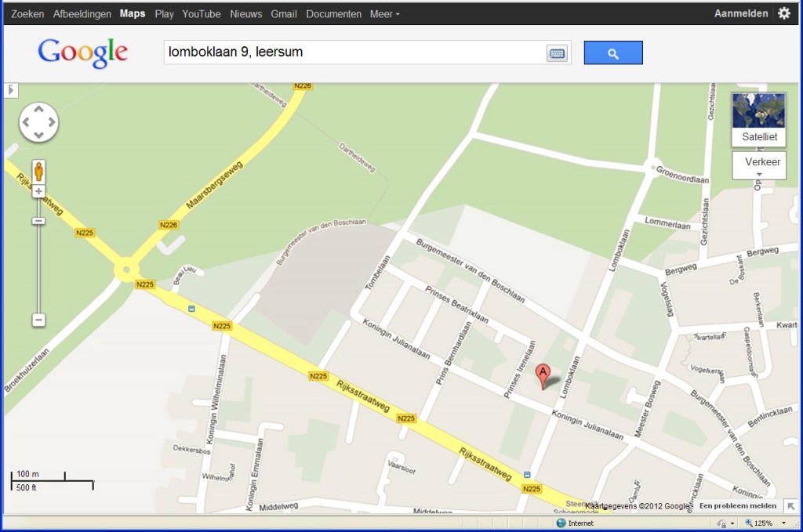
Task: Open Play in the top bar
Action: (165, 14)
